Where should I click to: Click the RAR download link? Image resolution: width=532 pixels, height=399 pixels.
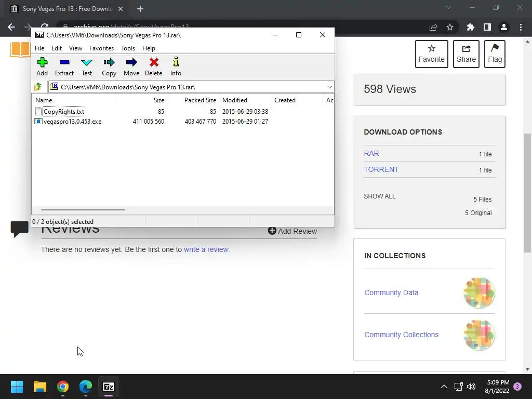[x=371, y=153]
